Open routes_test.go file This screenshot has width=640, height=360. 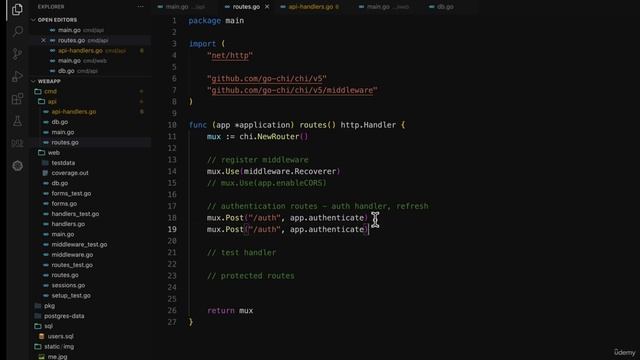click(x=72, y=265)
